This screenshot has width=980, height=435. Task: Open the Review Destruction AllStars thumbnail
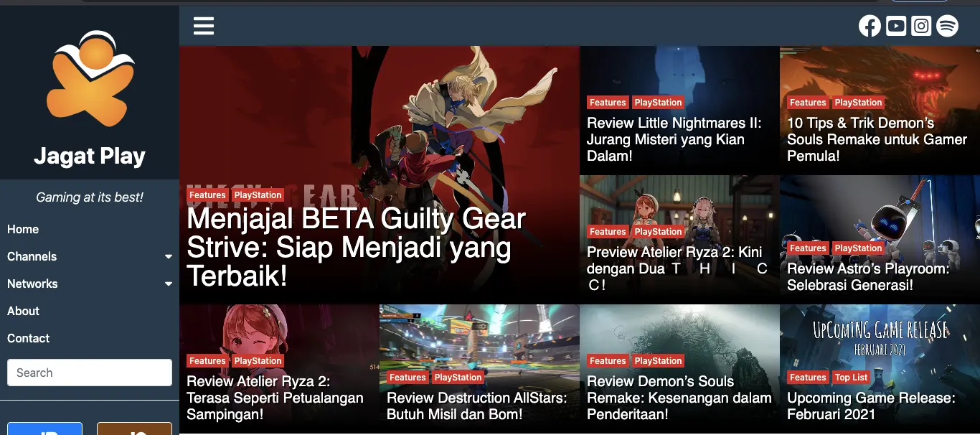click(479, 370)
